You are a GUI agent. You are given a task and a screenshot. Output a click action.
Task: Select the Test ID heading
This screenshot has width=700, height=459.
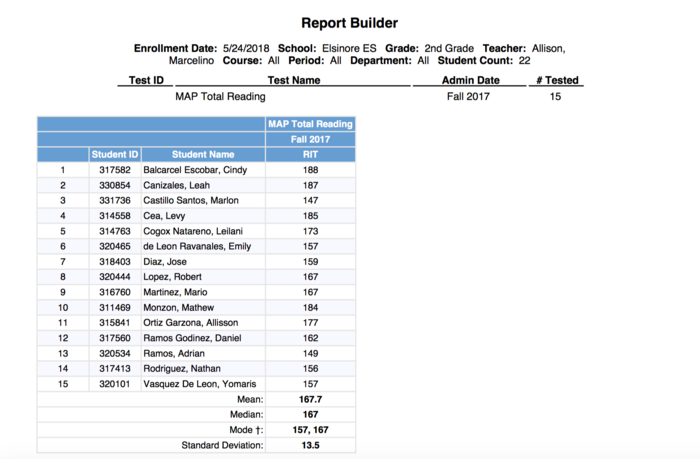coord(146,80)
